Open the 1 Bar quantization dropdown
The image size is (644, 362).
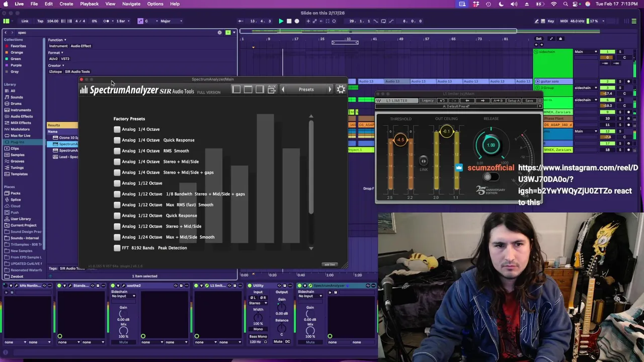(123, 21)
